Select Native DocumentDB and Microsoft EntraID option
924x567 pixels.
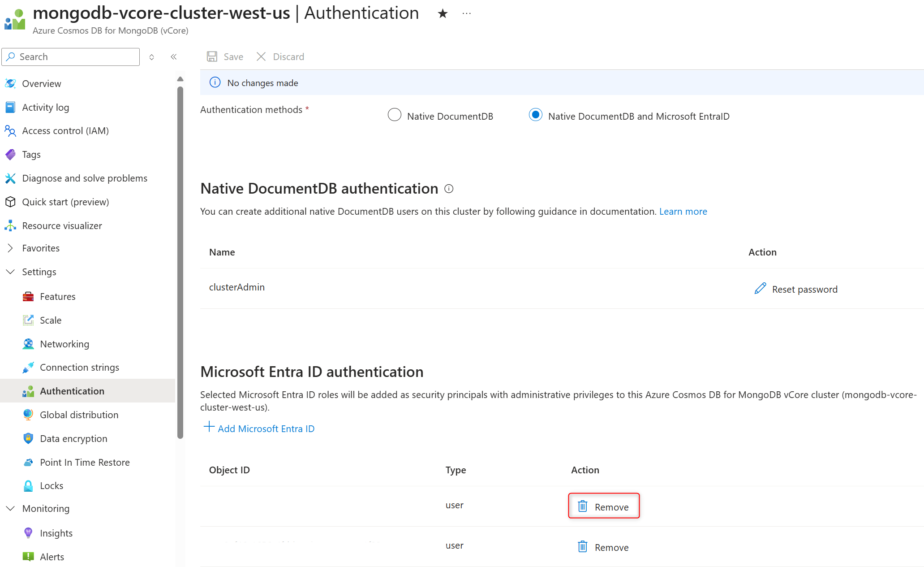point(536,115)
